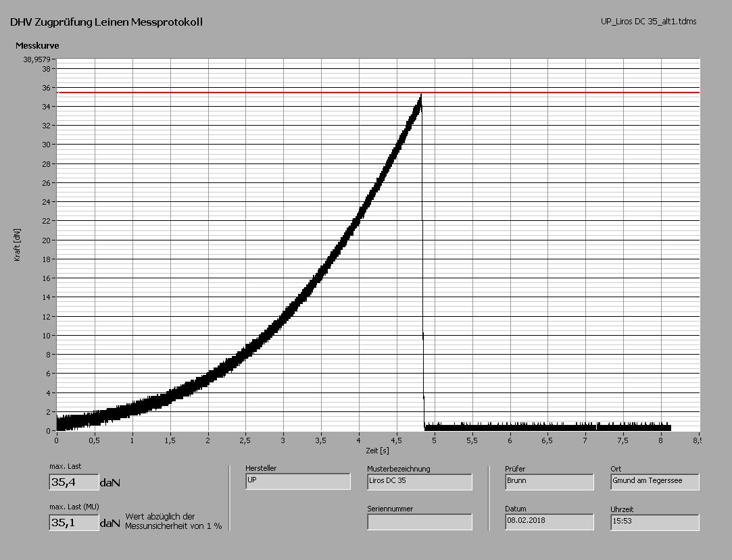Click the y-axis tick label 36
This screenshot has width=732, height=560.
click(x=46, y=88)
